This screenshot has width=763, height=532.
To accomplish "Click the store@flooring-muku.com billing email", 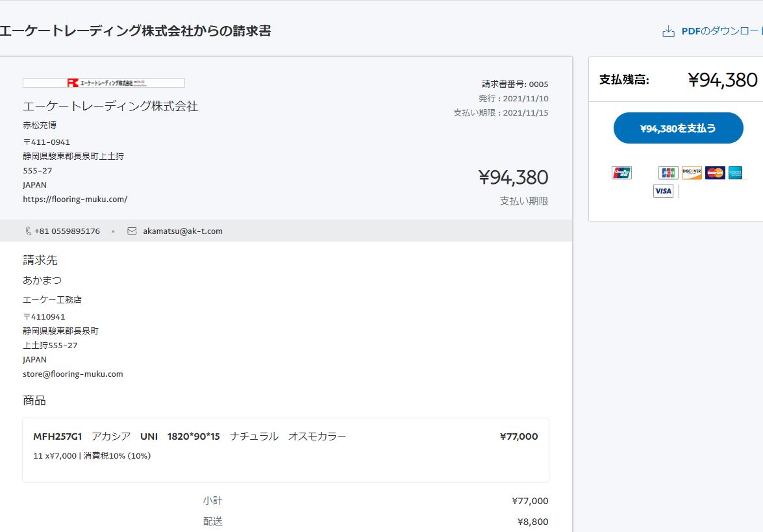I will (x=73, y=374).
